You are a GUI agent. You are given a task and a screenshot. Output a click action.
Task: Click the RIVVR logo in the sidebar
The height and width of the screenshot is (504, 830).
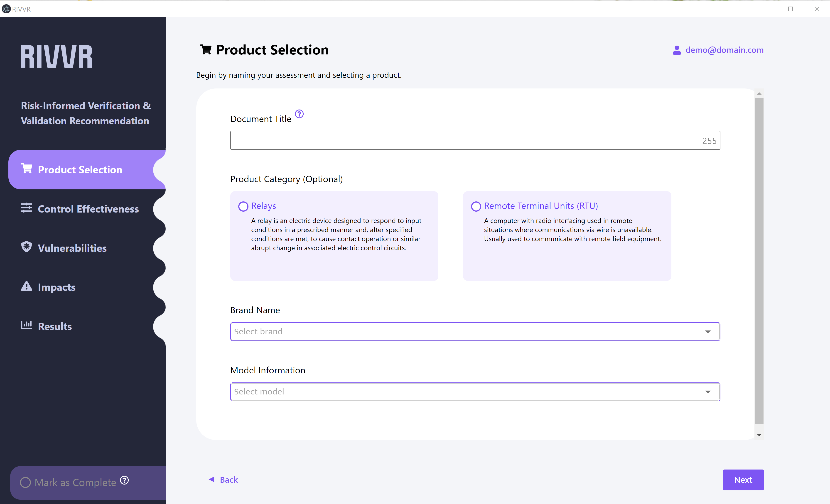click(56, 56)
